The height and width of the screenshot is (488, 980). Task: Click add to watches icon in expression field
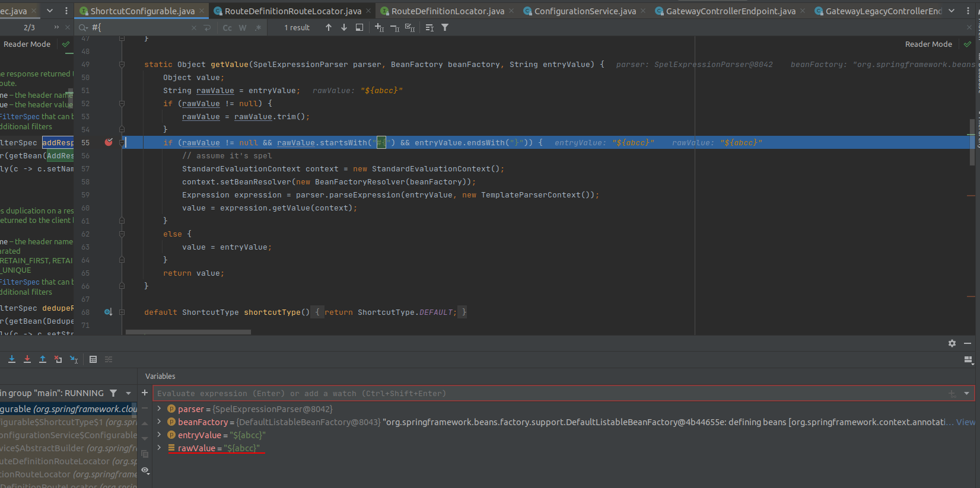tap(952, 393)
